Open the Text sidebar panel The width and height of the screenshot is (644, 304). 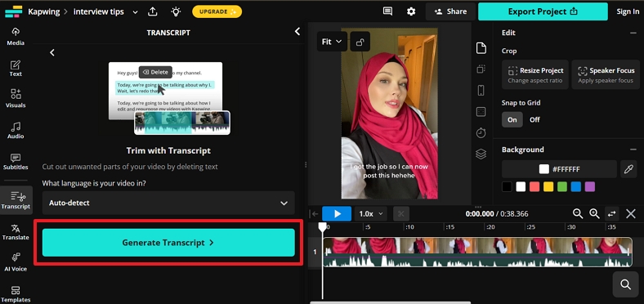tap(16, 68)
